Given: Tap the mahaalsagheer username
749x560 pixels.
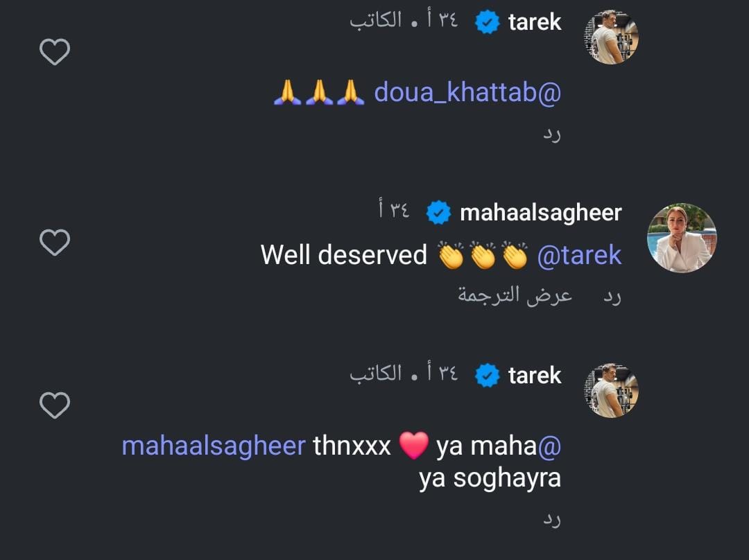Looking at the screenshot, I should pos(540,213).
